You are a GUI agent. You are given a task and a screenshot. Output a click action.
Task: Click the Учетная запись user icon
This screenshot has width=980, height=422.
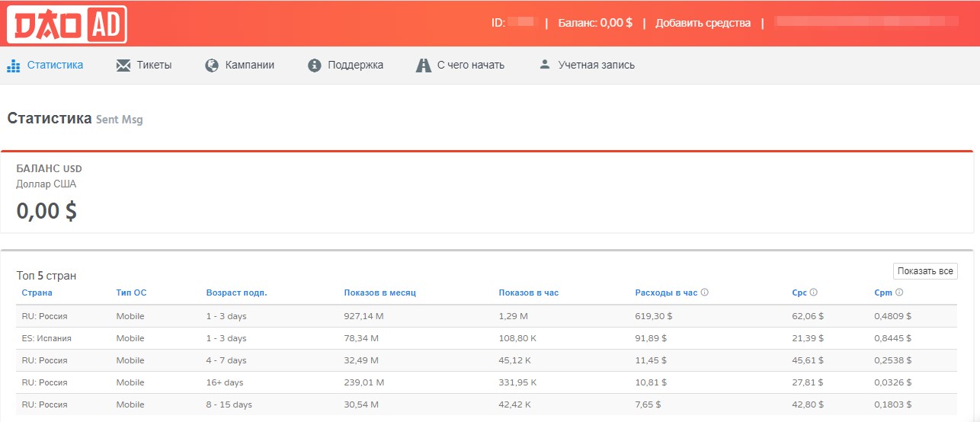pos(544,65)
